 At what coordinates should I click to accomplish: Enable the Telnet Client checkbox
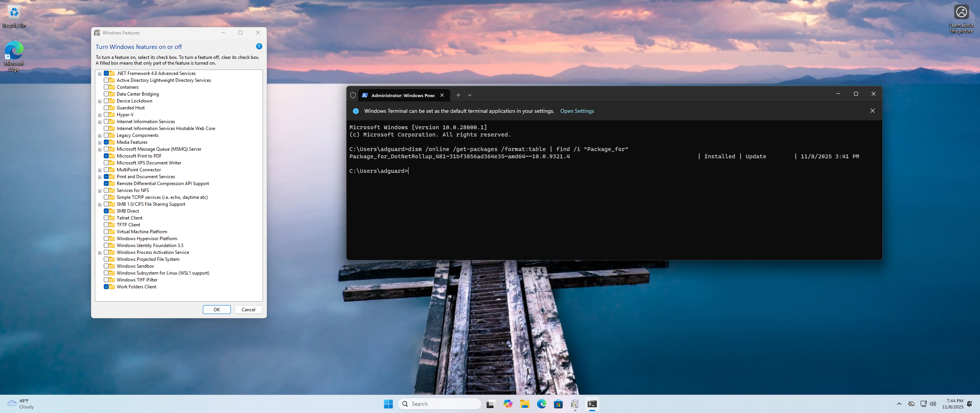click(106, 218)
